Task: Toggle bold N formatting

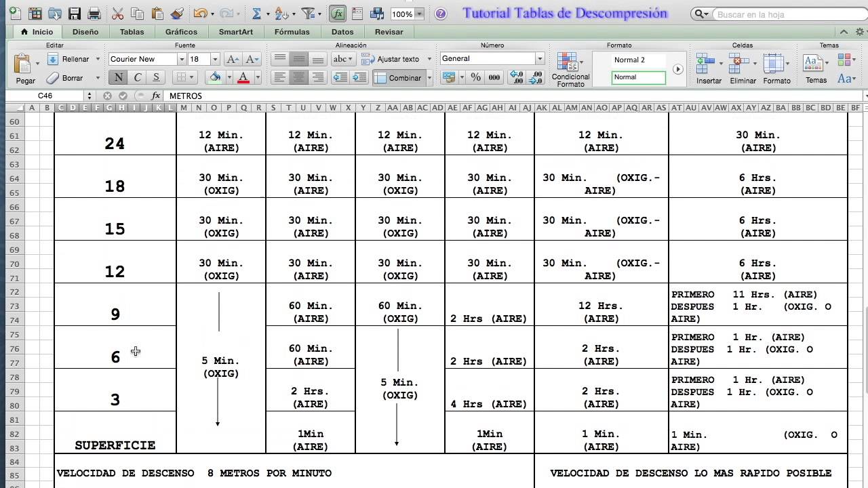Action: click(119, 77)
